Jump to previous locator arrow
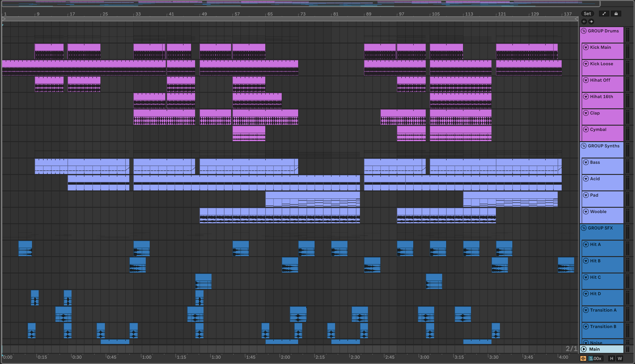The height and width of the screenshot is (364, 635). [584, 22]
